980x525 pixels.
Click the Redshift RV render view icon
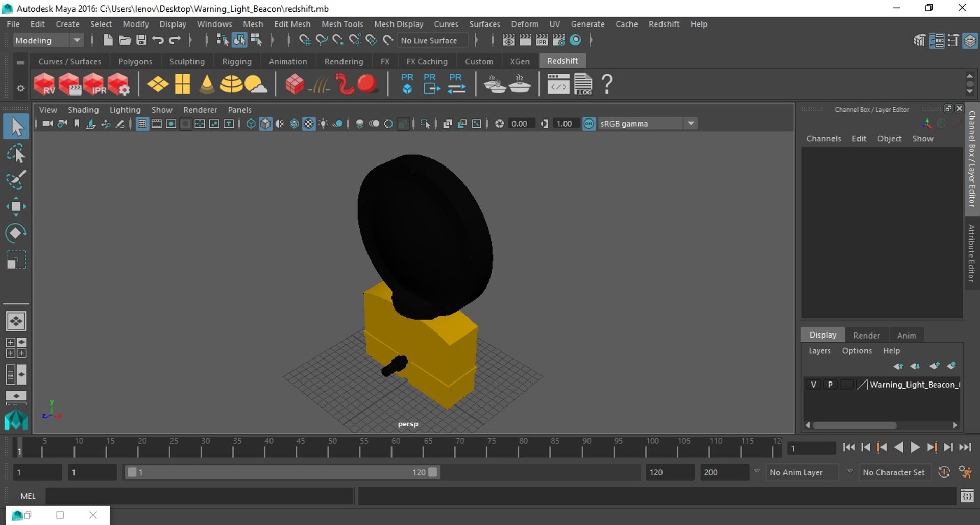pyautogui.click(x=45, y=84)
